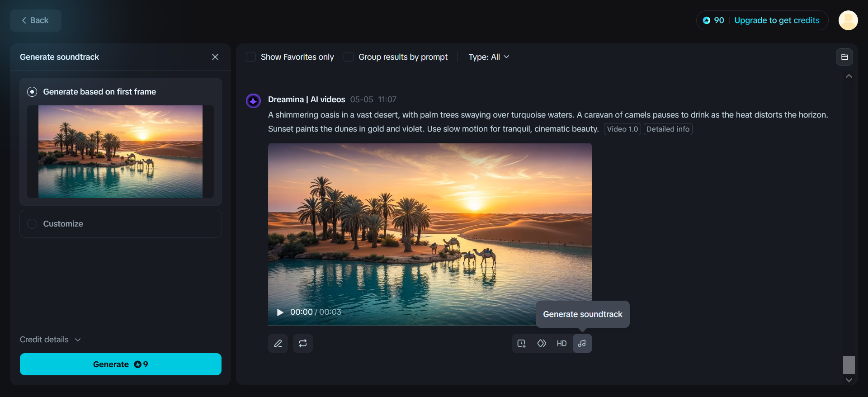
Task: Select Generate based on first frame option
Action: pos(32,92)
